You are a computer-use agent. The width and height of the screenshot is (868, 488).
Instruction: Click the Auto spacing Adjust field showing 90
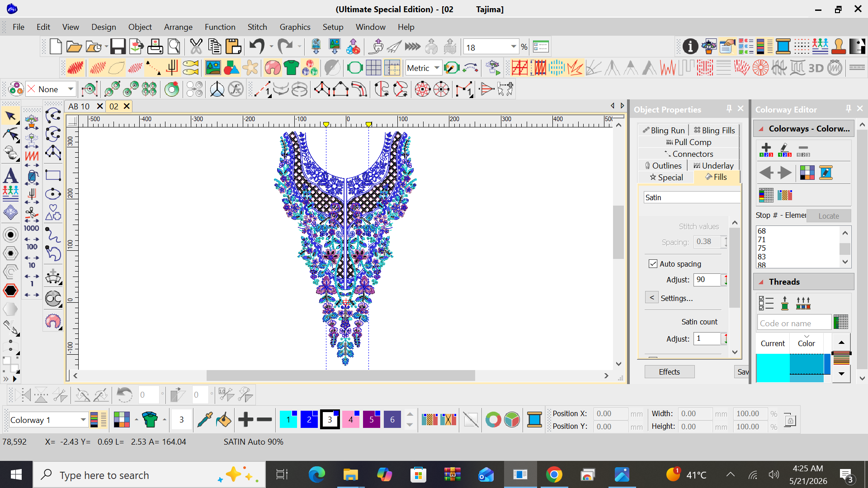click(x=707, y=280)
